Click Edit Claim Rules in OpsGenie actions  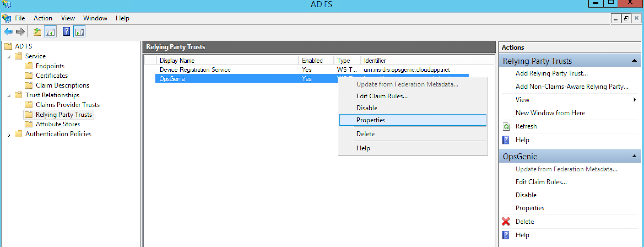pos(541,182)
